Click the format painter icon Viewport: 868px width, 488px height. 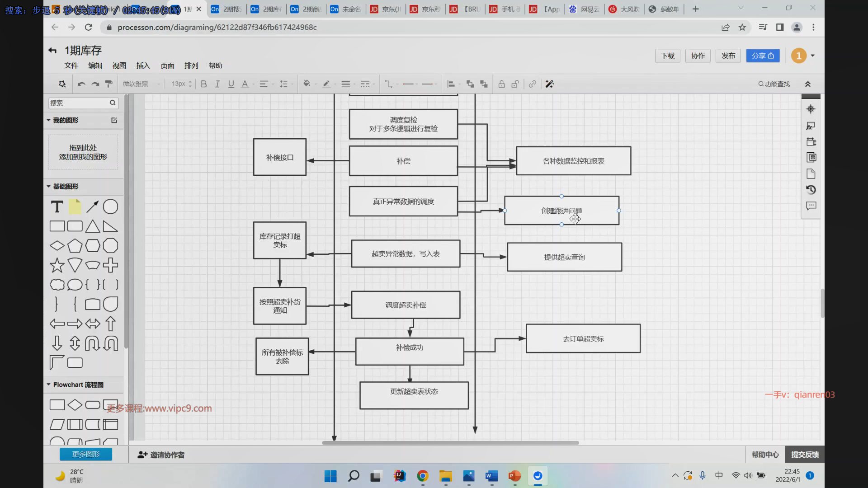click(108, 84)
